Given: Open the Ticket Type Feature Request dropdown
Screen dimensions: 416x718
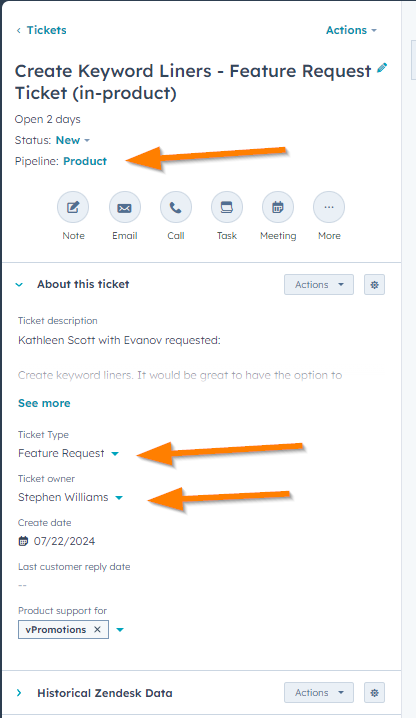Looking at the screenshot, I should (68, 453).
